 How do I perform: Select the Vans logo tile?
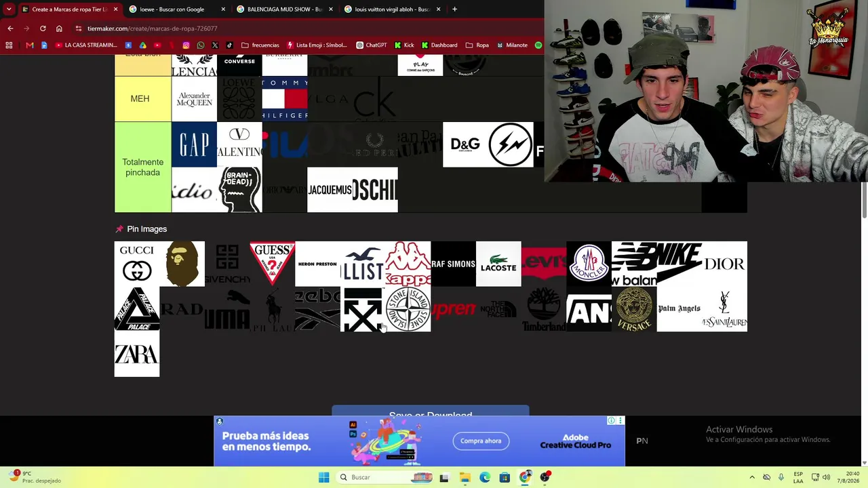(x=589, y=309)
